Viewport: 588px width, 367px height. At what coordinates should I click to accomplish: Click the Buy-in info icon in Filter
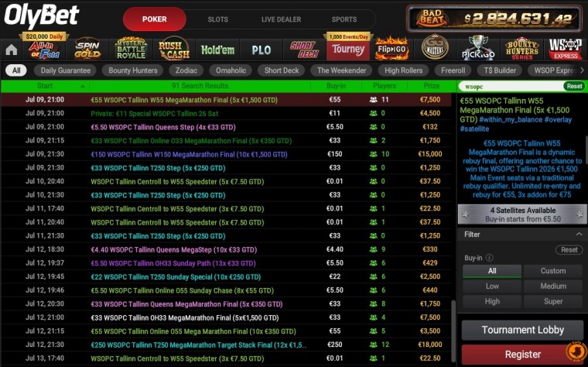(490, 258)
